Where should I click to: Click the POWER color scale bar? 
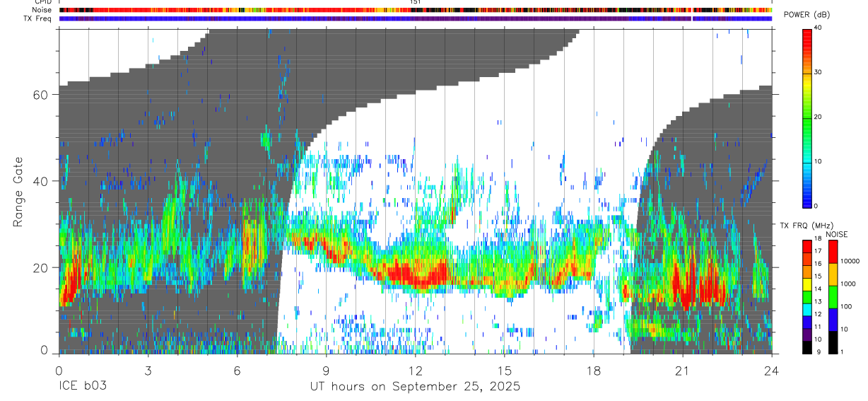click(x=807, y=117)
